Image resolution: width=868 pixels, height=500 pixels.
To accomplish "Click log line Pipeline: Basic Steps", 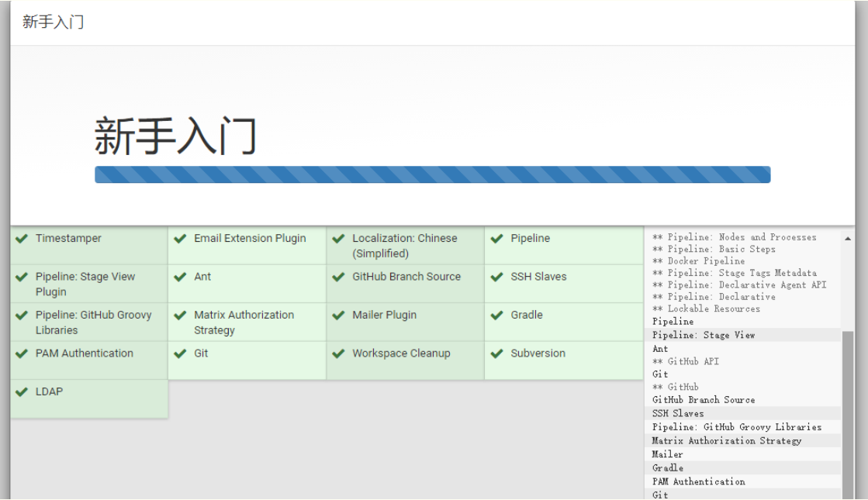I will [714, 250].
